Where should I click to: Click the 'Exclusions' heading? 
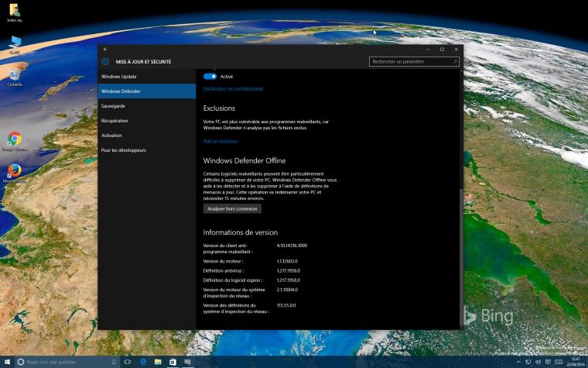click(x=219, y=108)
